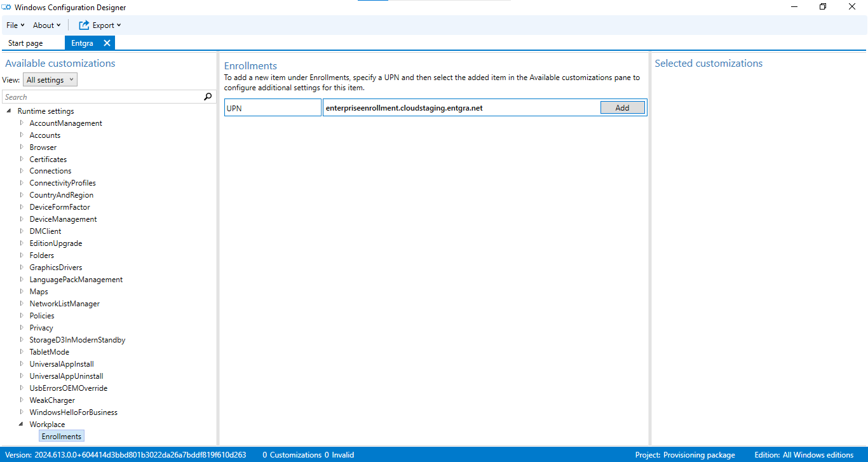The height and width of the screenshot is (462, 868).
Task: Click the Export icon in the toolbar
Action: coord(84,25)
